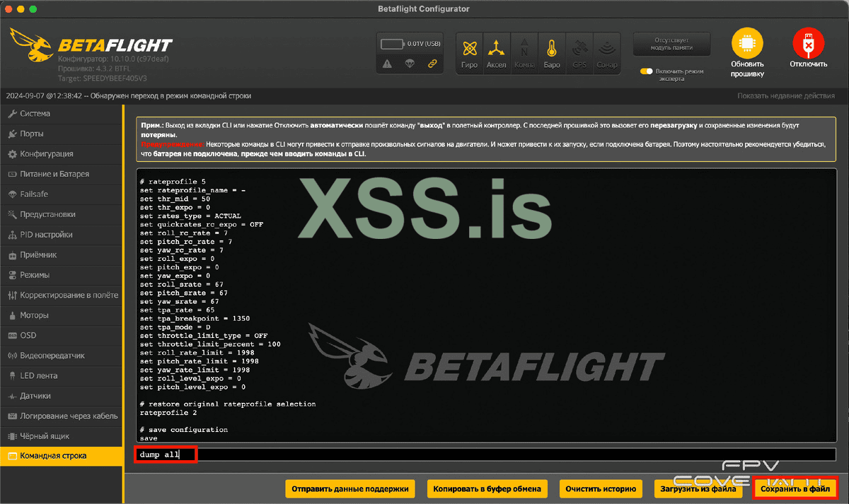Click line 'set throttle_limit_percent = 100'
Screen dimensions: 849x504
[210, 344]
